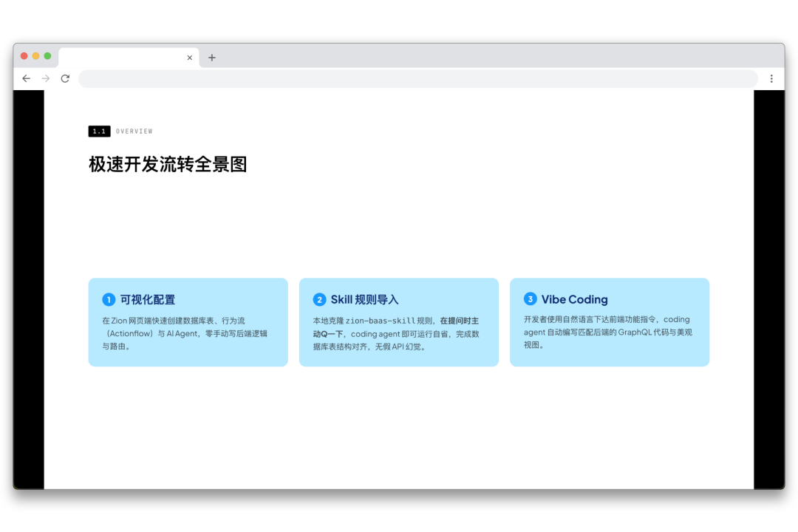Reload the page with the refresh icon
The width and height of the screenshot is (798, 532).
point(65,78)
